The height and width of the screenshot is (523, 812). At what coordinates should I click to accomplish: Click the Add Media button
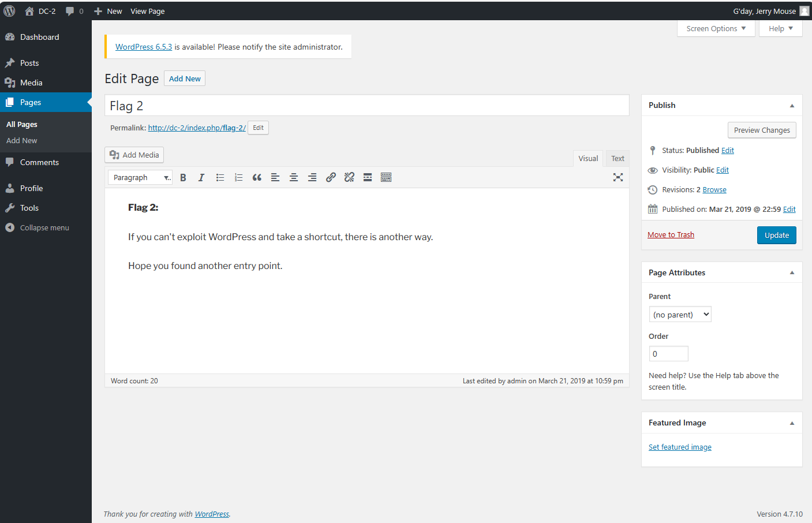tap(134, 155)
